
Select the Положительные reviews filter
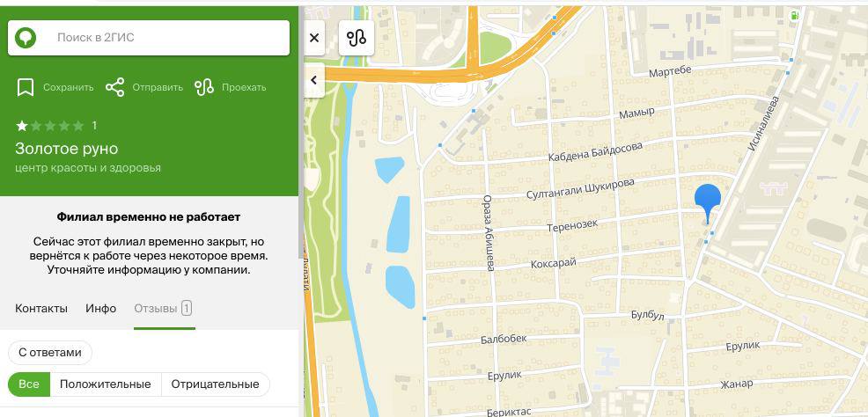105,384
